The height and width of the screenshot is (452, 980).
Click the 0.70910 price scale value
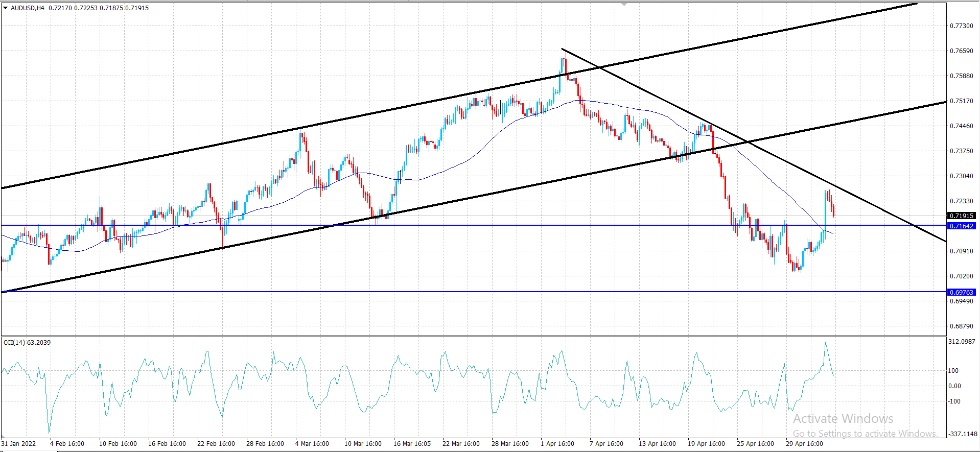961,251
